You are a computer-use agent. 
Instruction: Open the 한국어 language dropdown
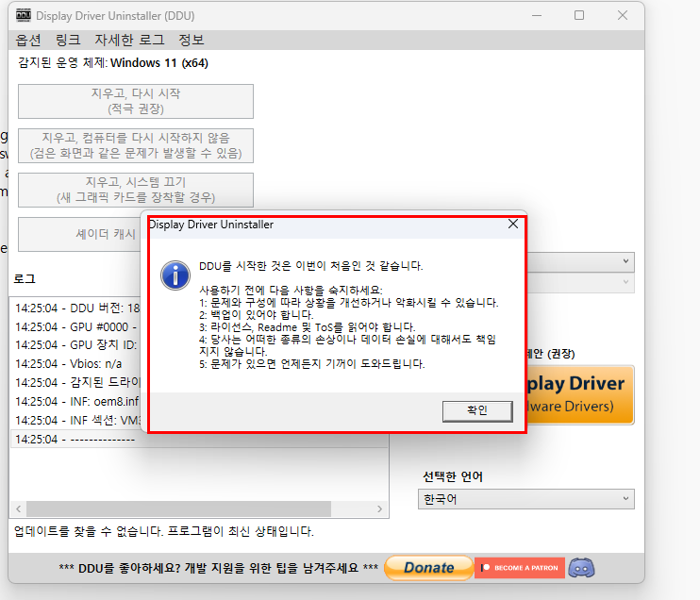point(525,499)
